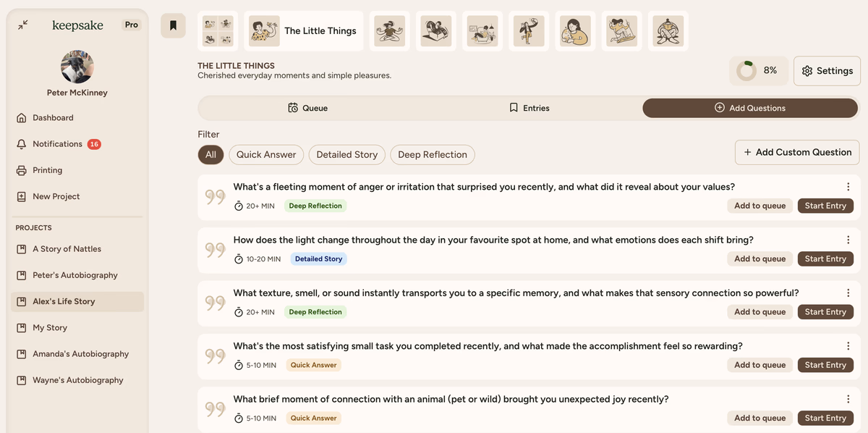
Task: Open the Settings gear button
Action: click(827, 71)
